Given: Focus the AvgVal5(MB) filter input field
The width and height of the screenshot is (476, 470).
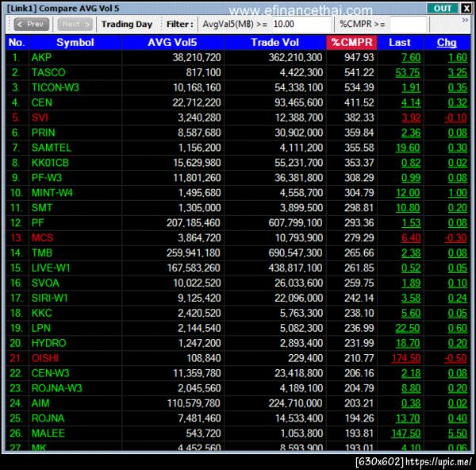Looking at the screenshot, I should (x=301, y=24).
